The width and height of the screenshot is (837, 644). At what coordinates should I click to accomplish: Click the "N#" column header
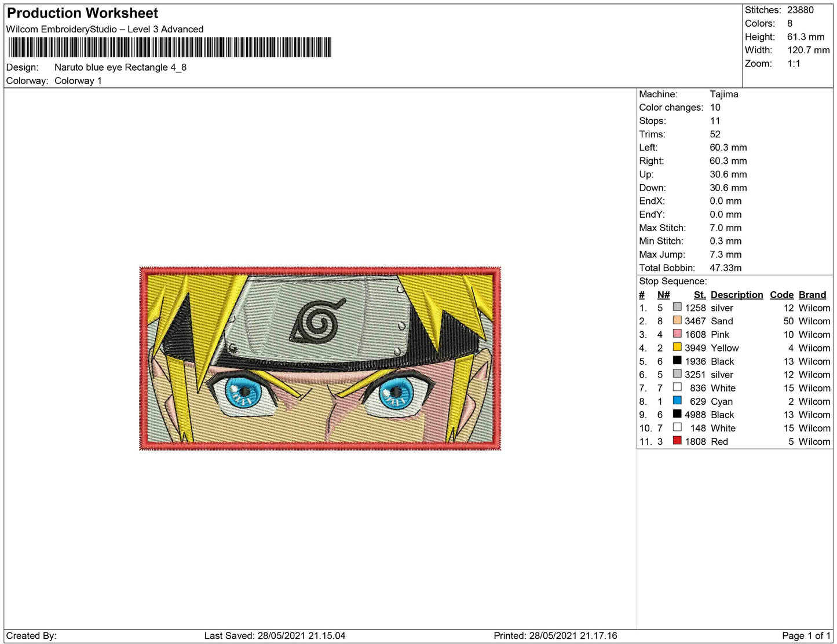(x=664, y=295)
